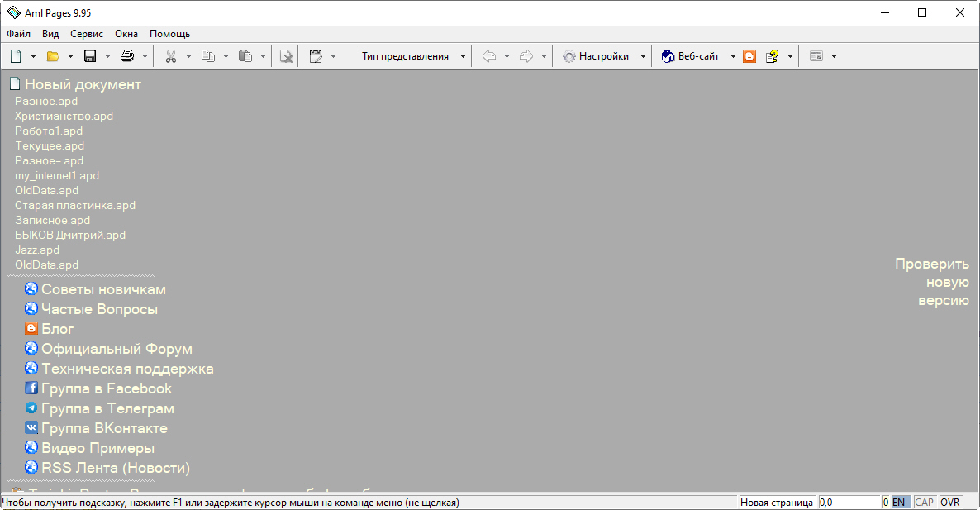The image size is (980, 510).
Task: Click the open folder toolbar icon
Action: 53,56
